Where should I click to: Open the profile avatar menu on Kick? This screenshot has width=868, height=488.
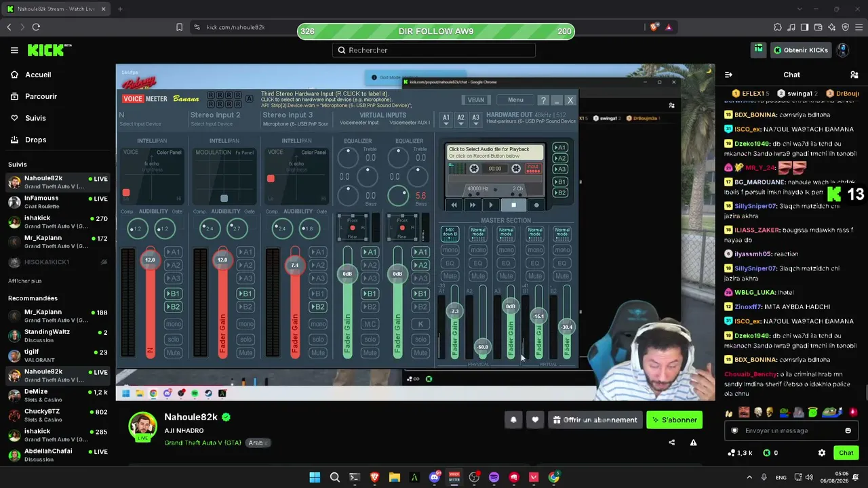pos(843,50)
